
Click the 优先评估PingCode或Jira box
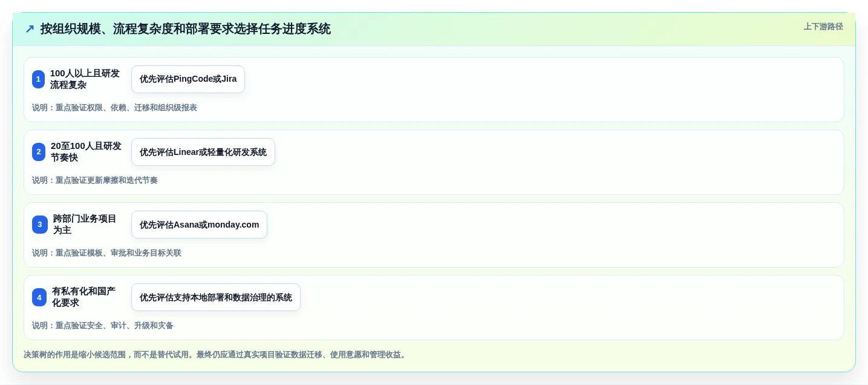click(x=188, y=79)
